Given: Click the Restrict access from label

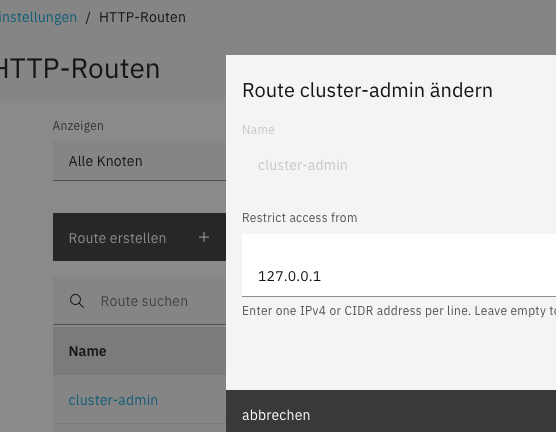Looking at the screenshot, I should tap(300, 217).
